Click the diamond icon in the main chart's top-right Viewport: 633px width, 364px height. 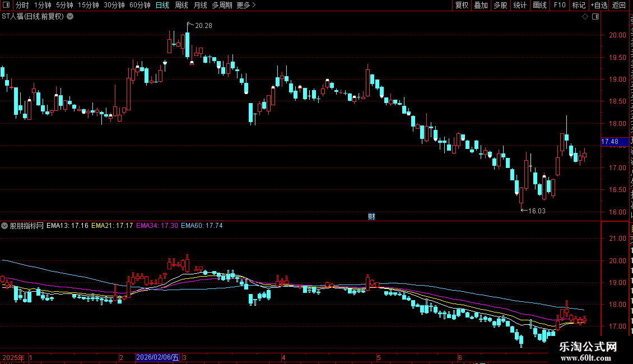click(x=585, y=17)
